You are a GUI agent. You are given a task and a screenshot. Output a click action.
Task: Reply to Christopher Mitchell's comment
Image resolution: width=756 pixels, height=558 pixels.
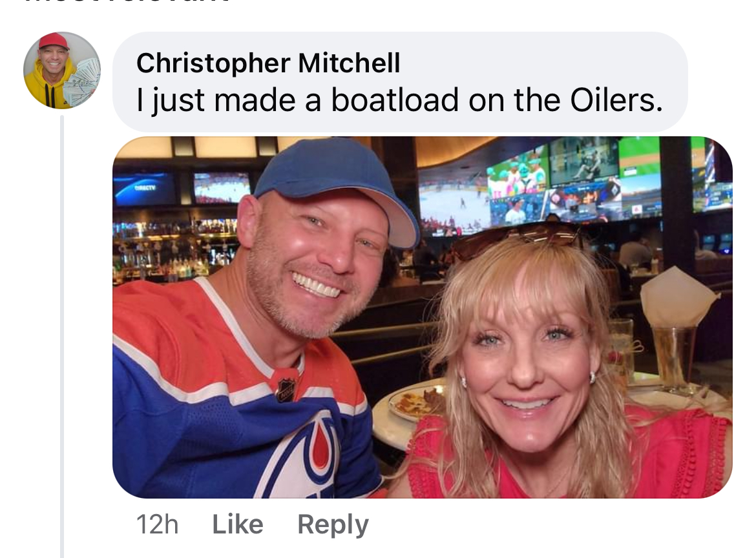point(333,525)
